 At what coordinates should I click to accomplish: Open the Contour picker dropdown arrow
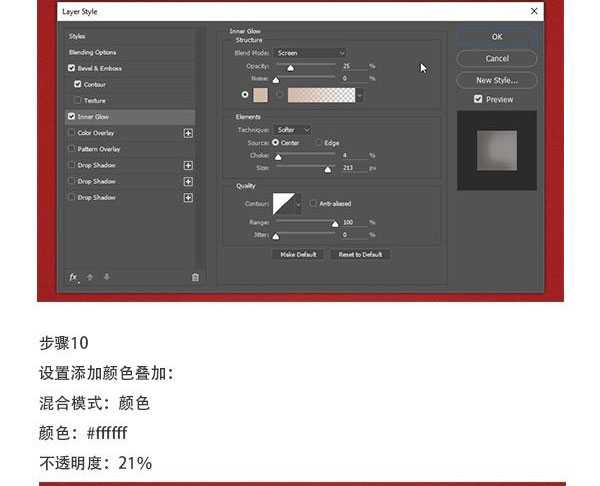point(298,204)
